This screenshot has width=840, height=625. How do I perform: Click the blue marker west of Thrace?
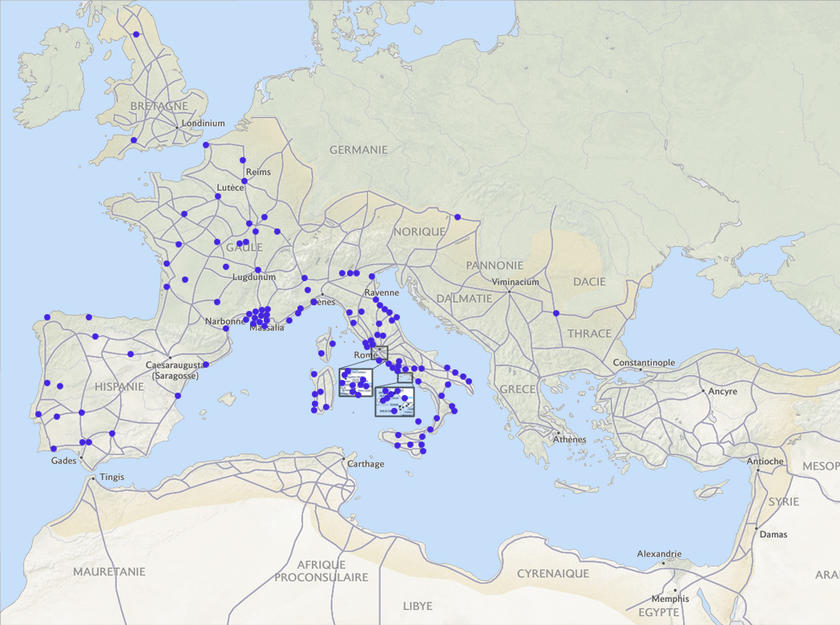(555, 312)
